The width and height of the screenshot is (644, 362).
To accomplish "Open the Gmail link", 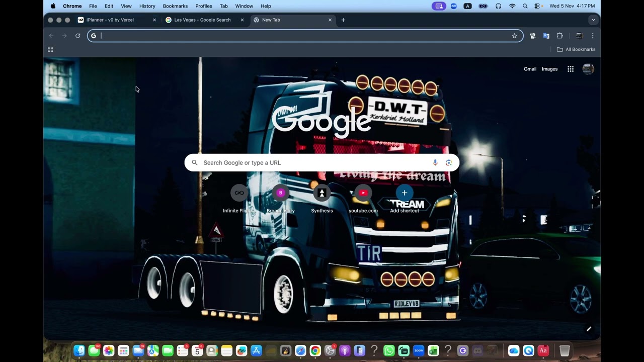I will [x=530, y=69].
